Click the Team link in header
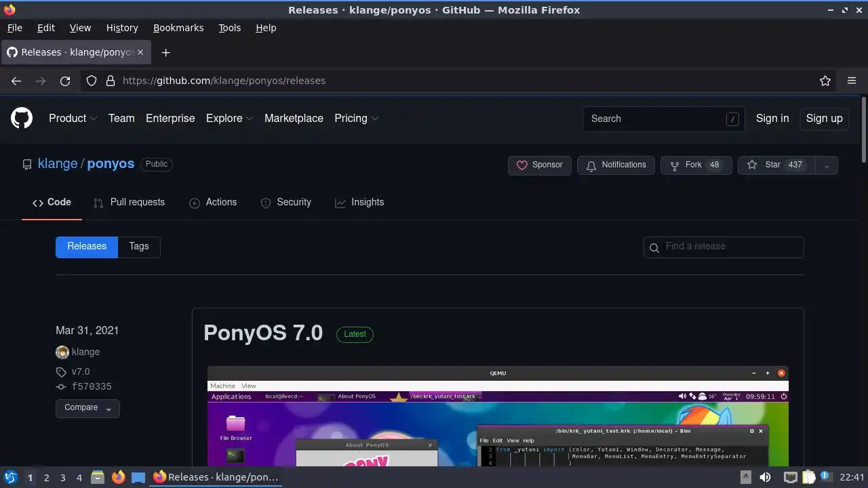 [x=121, y=118]
